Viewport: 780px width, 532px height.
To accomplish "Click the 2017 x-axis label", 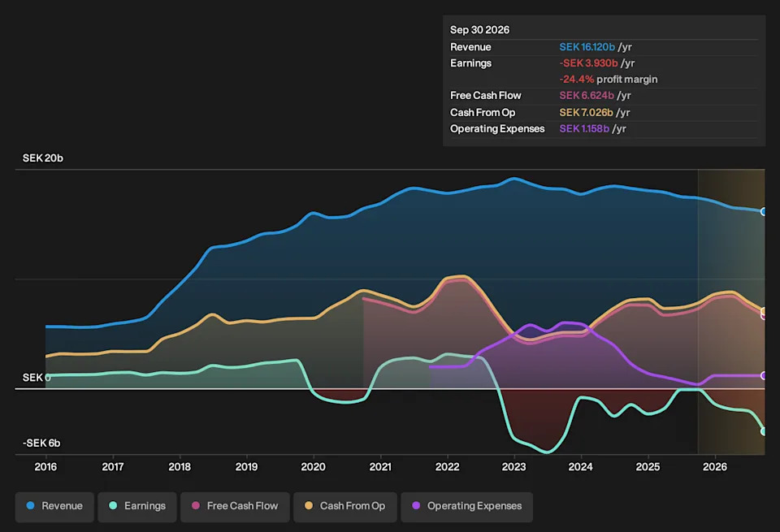I will (113, 467).
